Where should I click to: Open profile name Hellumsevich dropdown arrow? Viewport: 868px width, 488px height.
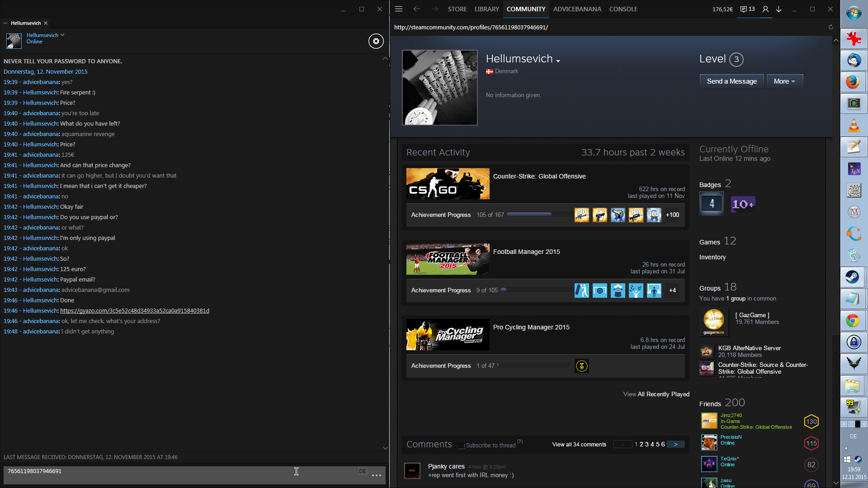tap(558, 61)
